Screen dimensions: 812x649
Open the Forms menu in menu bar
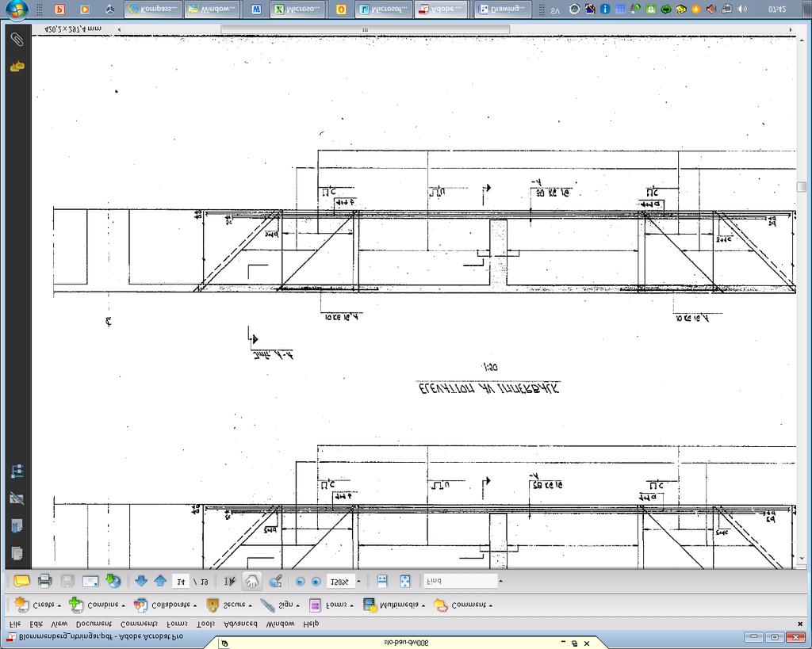click(x=177, y=624)
